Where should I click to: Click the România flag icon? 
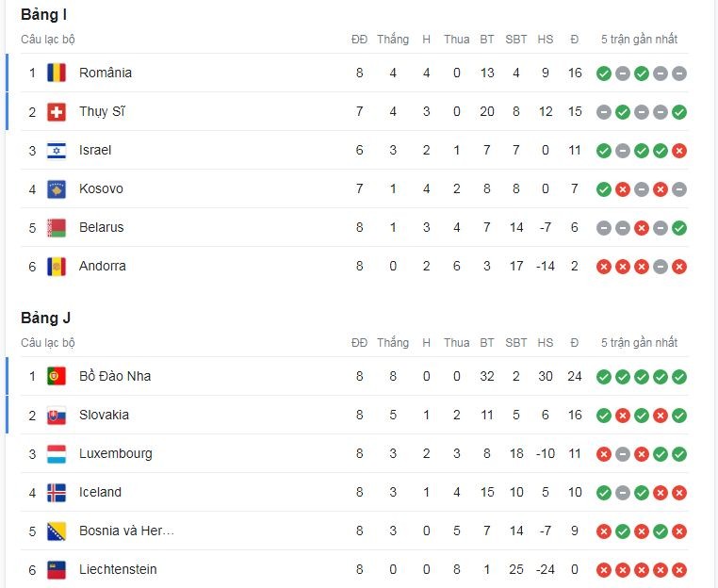(57, 73)
